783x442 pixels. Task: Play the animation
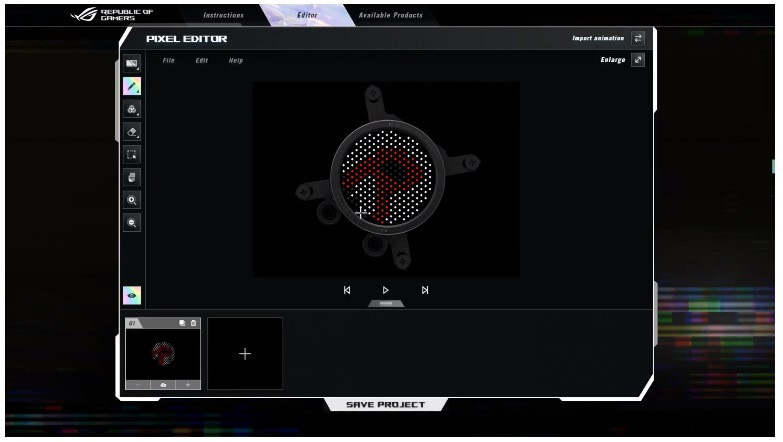tap(386, 290)
